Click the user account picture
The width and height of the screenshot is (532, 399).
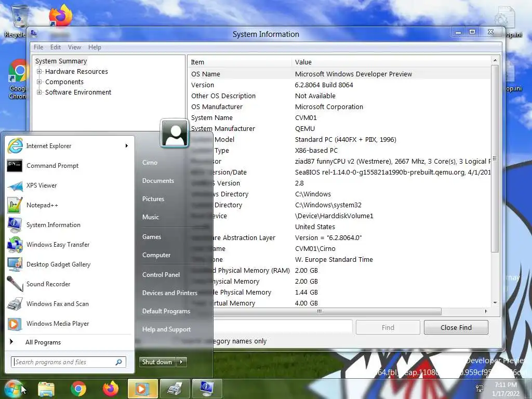click(x=175, y=133)
